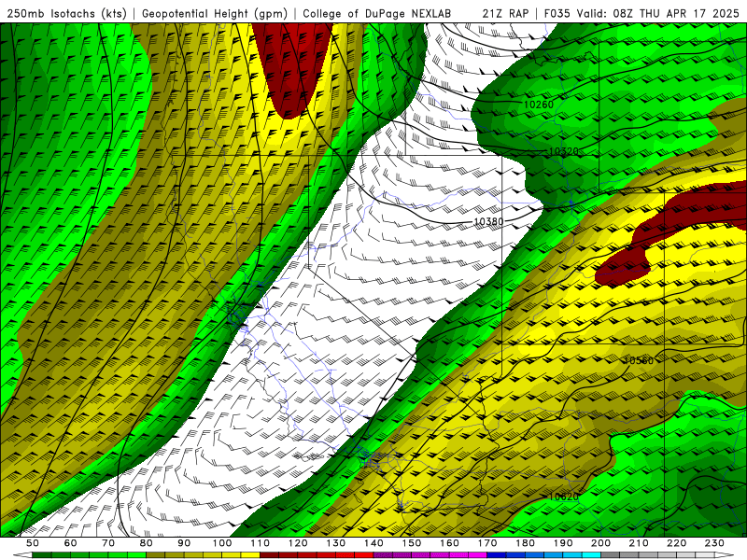Click the dark maroon swatch right of 110
This screenshot has height=560, width=747.
270,555
